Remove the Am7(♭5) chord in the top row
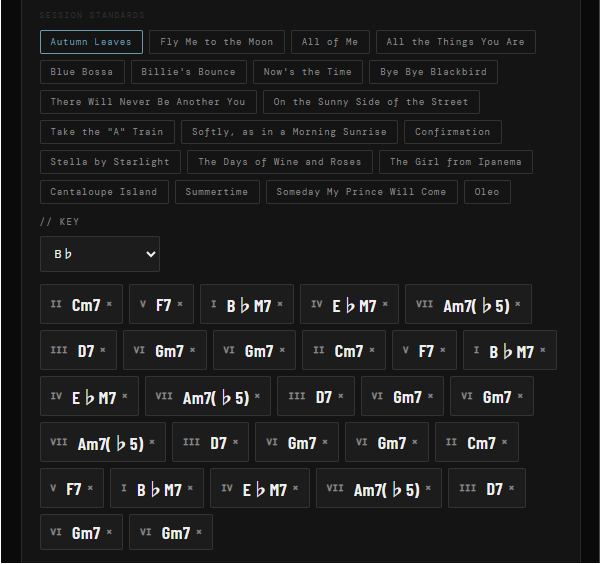Image resolution: width=600 pixels, height=564 pixels. pos(517,305)
